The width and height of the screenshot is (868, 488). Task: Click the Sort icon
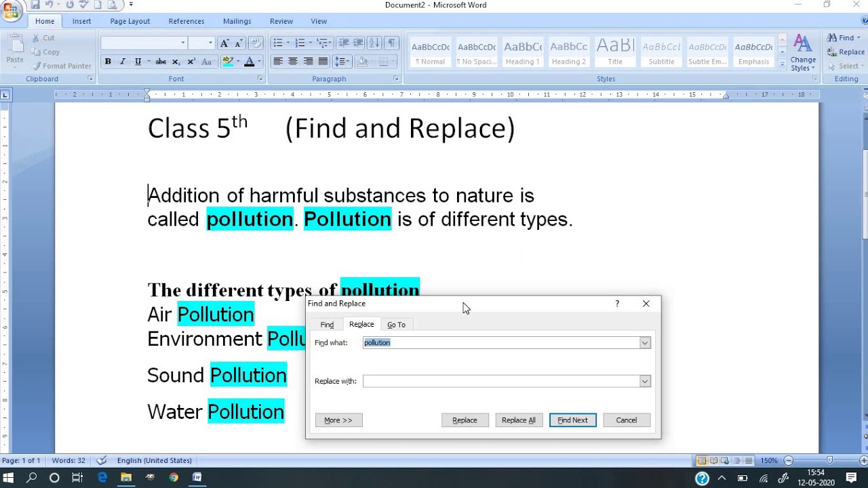375,43
